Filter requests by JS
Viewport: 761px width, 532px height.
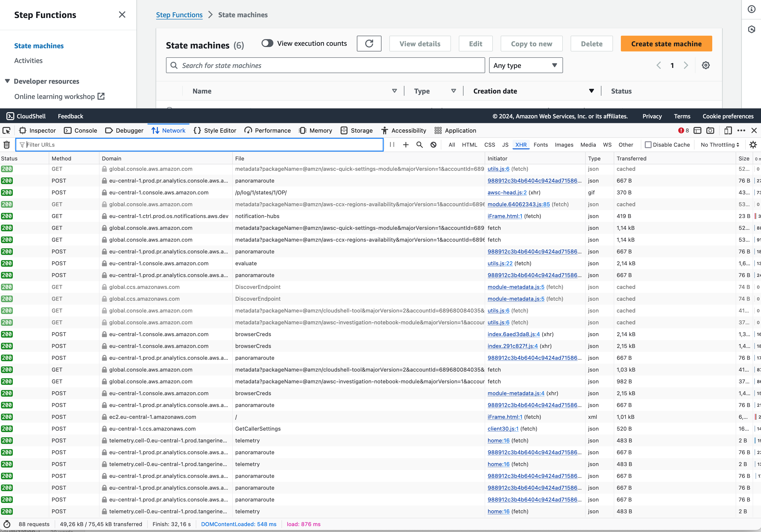coord(505,145)
